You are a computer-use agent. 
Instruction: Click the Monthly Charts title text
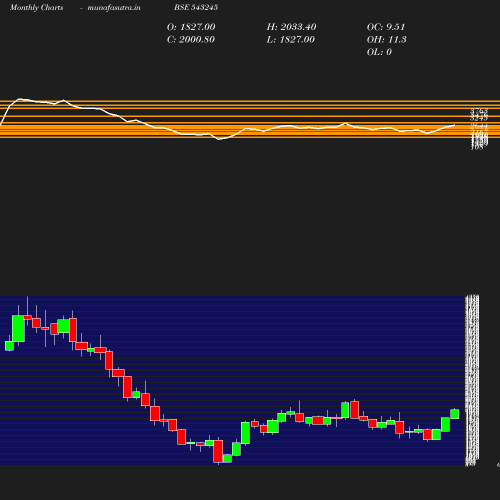click(x=36, y=7)
